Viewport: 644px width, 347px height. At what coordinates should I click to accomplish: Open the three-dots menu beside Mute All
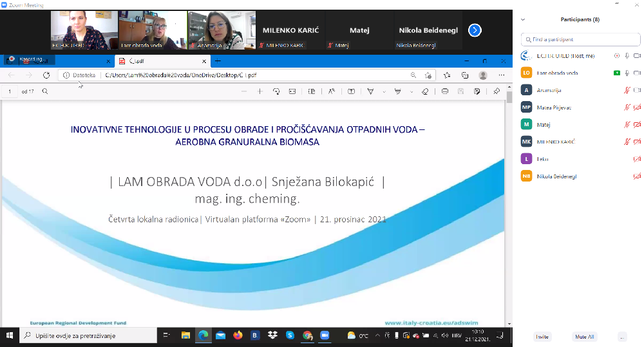pyautogui.click(x=622, y=337)
